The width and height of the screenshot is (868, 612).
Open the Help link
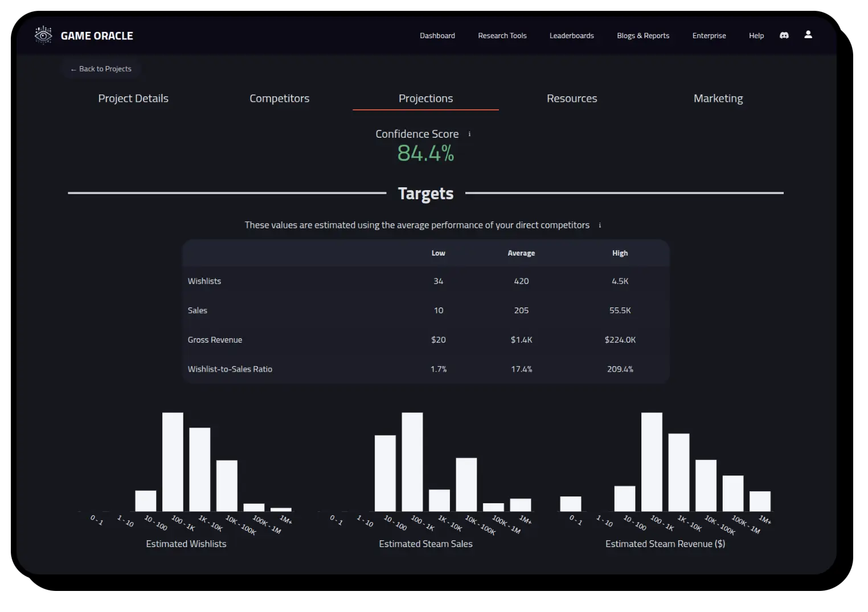(756, 35)
